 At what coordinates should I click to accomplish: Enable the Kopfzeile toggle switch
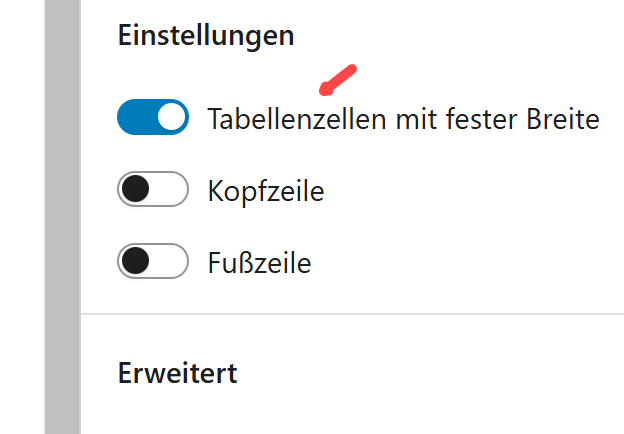coord(153,190)
